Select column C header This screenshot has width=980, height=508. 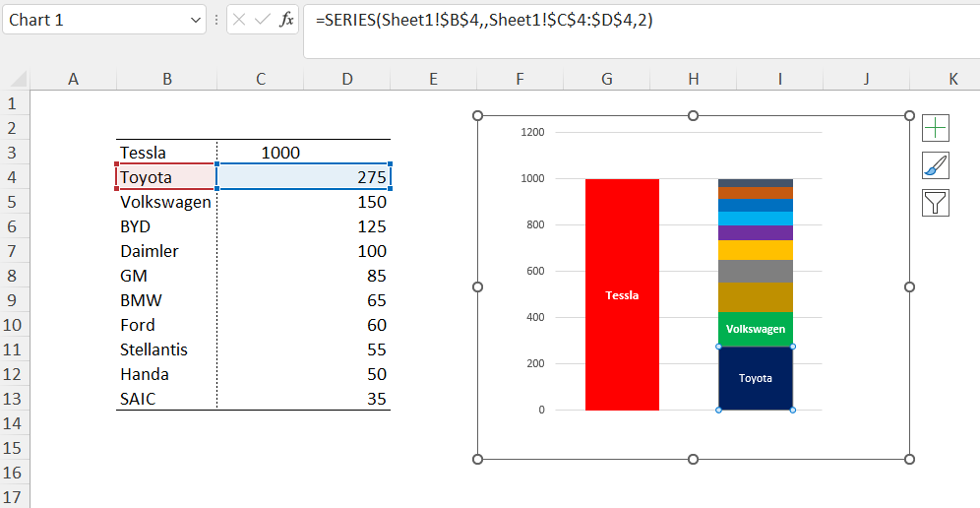[260, 79]
